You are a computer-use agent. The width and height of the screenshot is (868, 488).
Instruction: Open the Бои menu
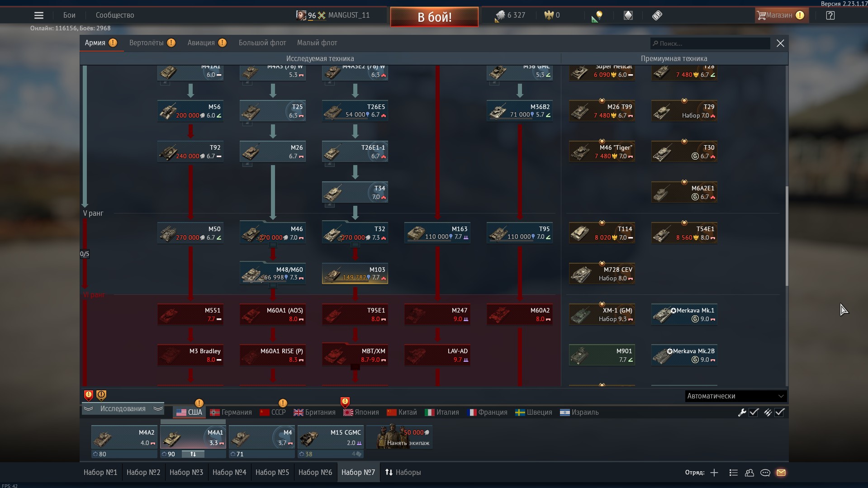[x=69, y=15]
